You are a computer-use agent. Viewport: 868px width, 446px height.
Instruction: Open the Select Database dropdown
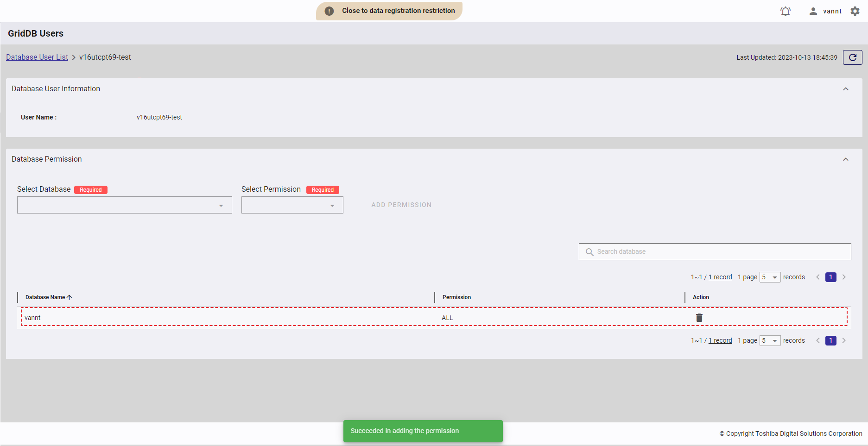124,205
